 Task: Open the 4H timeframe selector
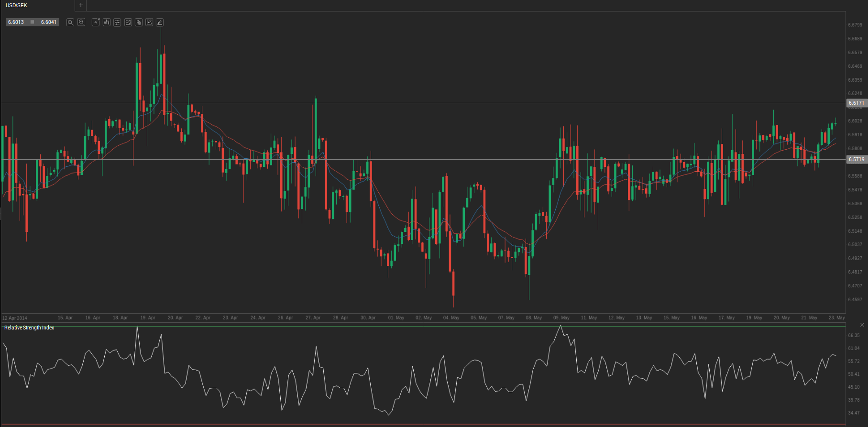pyautogui.click(x=96, y=22)
